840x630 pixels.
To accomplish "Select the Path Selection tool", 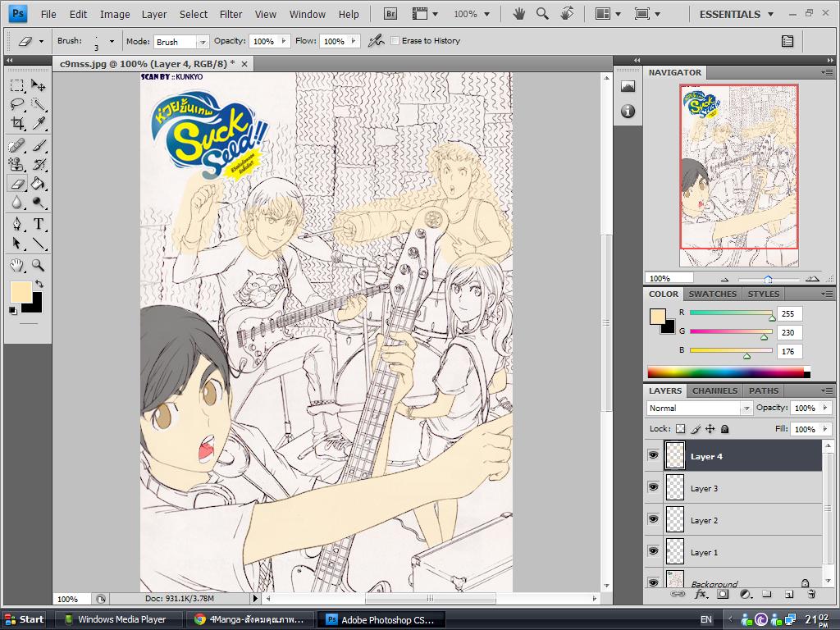I will (x=17, y=243).
